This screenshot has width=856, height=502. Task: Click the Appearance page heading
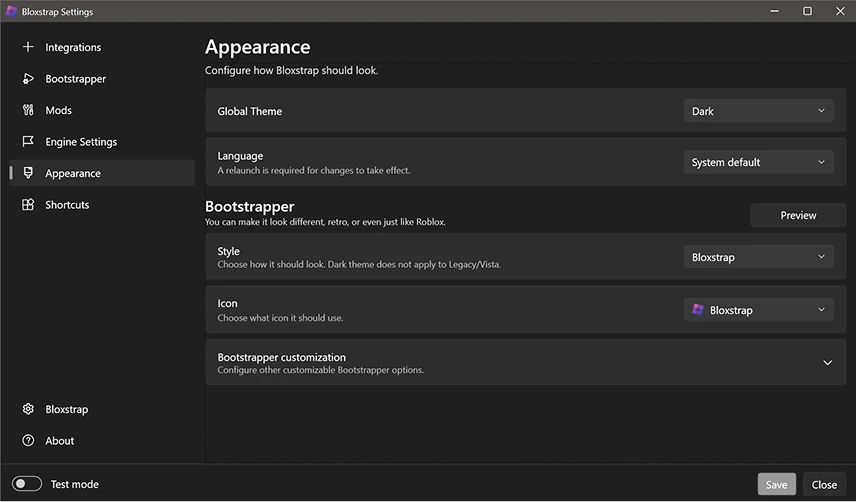pos(258,47)
